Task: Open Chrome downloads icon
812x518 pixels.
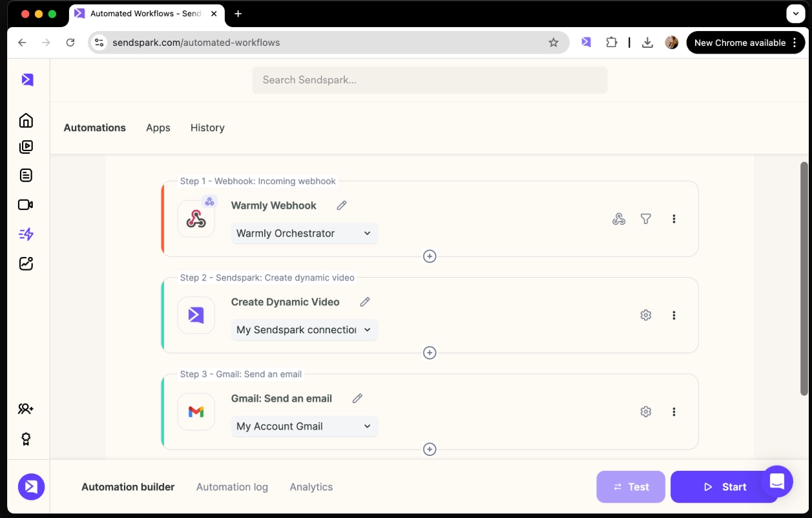Action: click(x=647, y=43)
